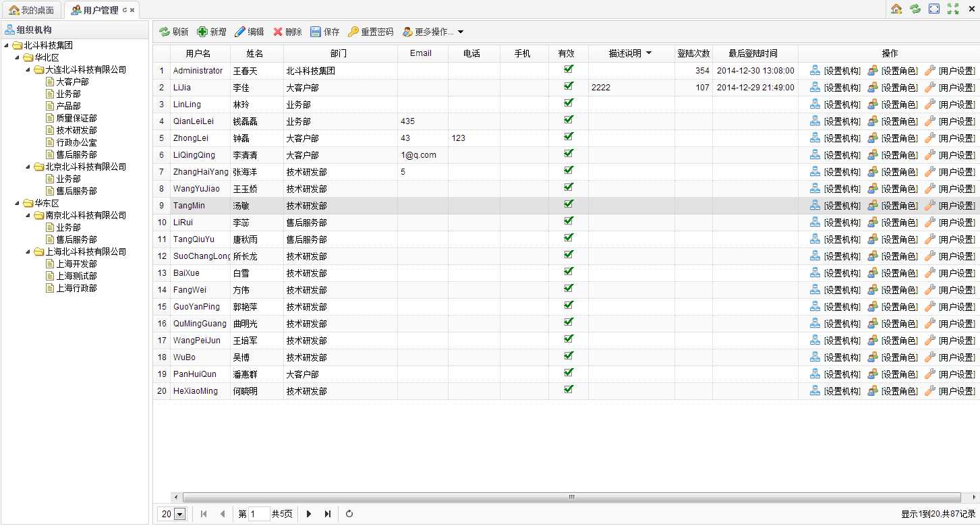Sort by the 部门 column header

[x=339, y=53]
